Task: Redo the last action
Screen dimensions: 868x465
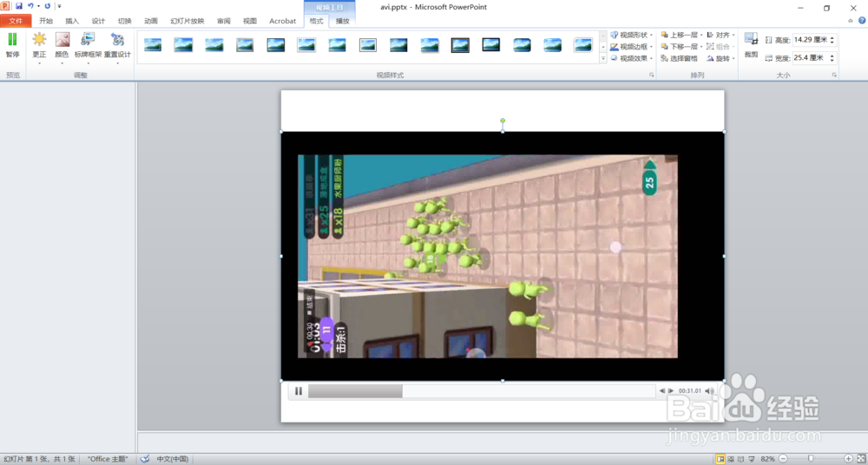Action: (47, 6)
